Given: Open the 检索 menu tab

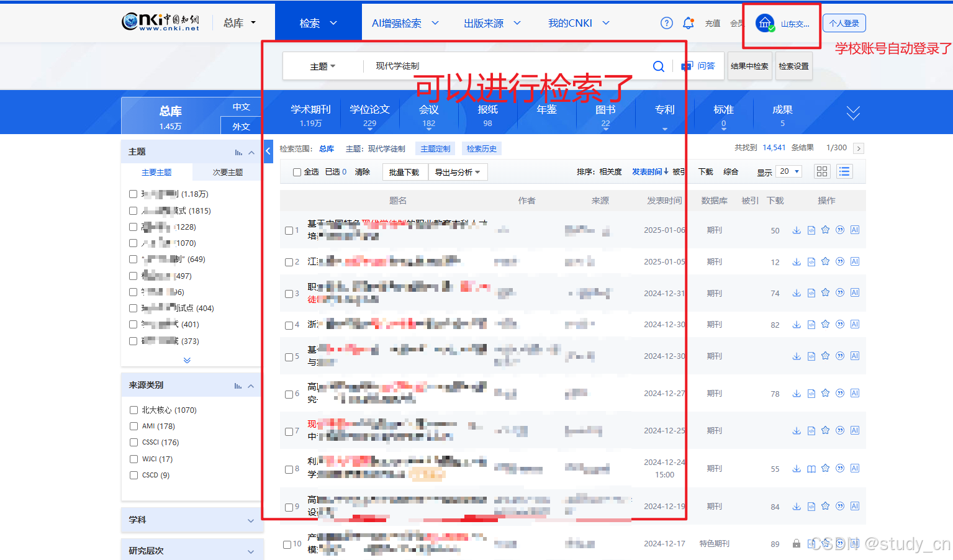Looking at the screenshot, I should tap(318, 23).
